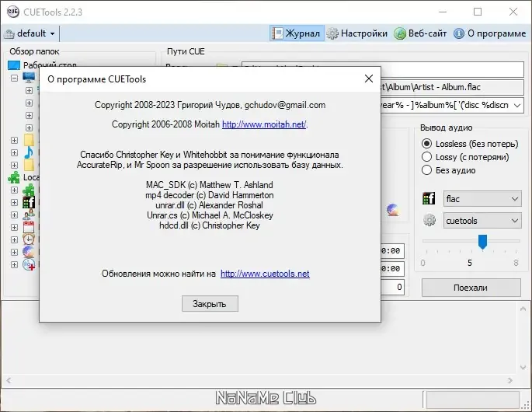Click О программе toolbar item
The height and width of the screenshot is (412, 532).
pos(490,33)
